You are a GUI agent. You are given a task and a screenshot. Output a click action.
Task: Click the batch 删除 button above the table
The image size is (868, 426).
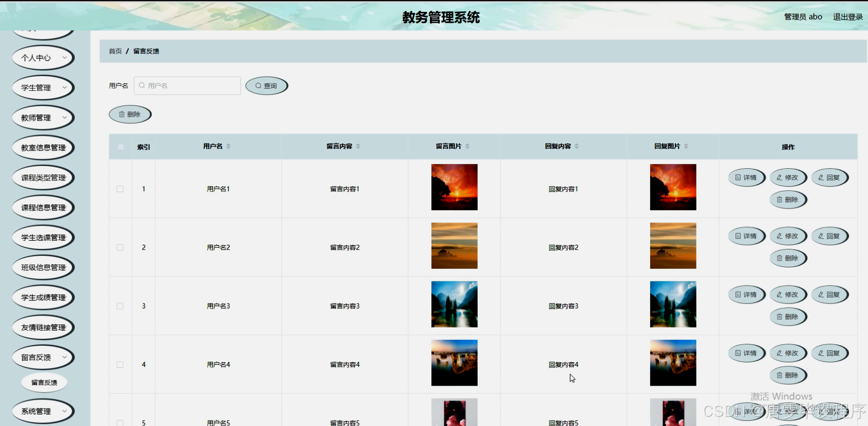click(130, 114)
